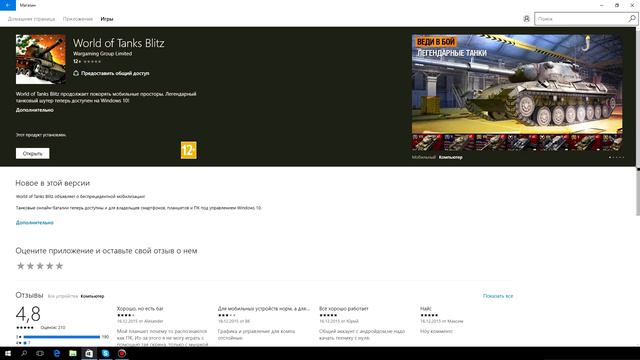Rate the app two stars
The width and height of the screenshot is (640, 360).
[x=30, y=266]
